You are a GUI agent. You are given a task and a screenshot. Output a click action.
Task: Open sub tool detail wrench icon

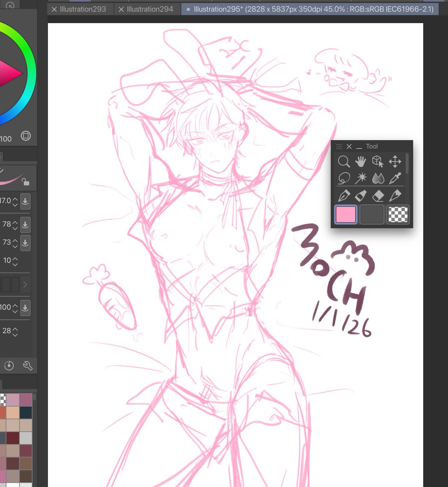point(28,366)
